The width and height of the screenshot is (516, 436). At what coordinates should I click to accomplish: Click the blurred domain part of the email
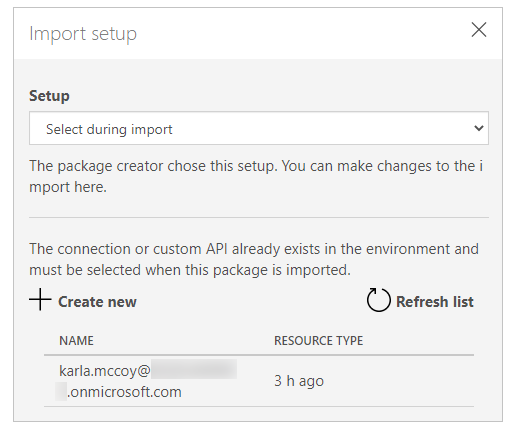[x=194, y=369]
